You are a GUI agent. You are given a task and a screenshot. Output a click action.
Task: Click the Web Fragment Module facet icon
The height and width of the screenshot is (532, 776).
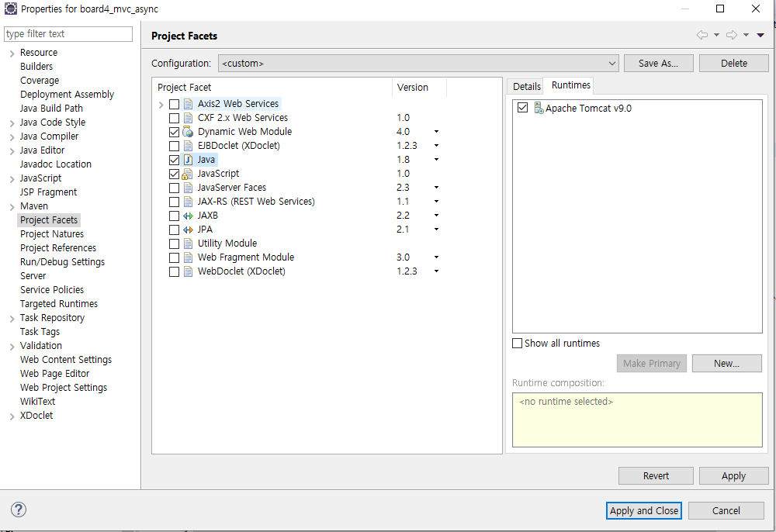(188, 257)
